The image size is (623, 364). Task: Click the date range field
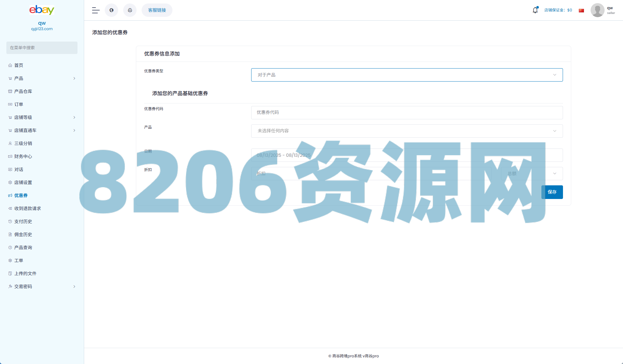(407, 155)
